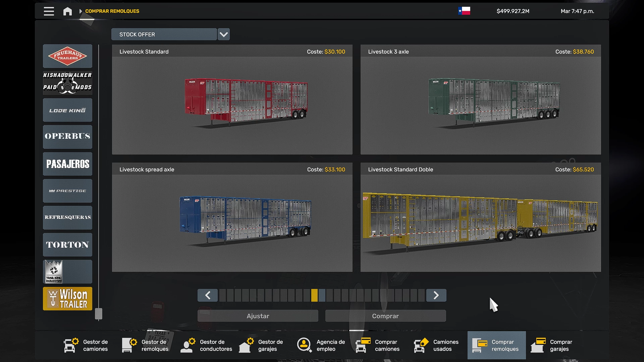Switch to the Comprar garajes tab

click(552, 345)
